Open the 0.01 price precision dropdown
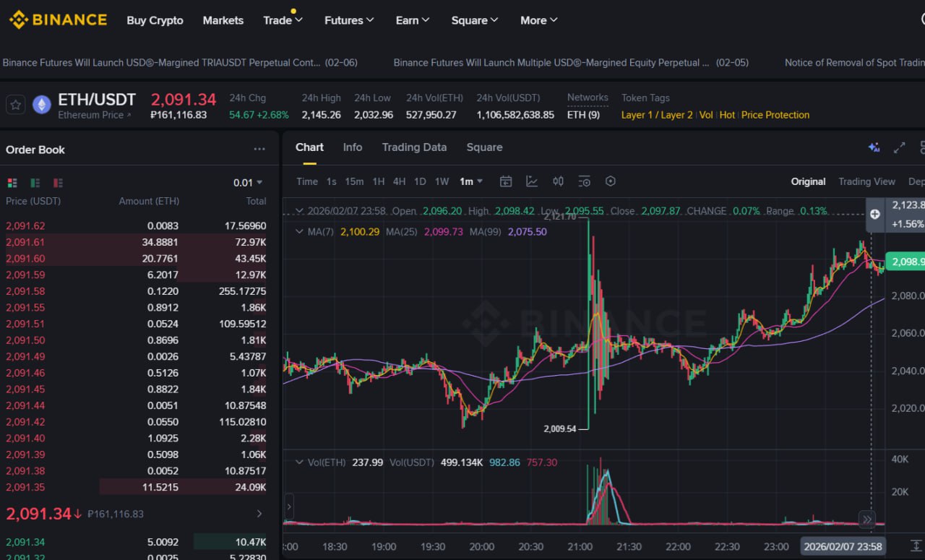Image resolution: width=925 pixels, height=560 pixels. 248,183
